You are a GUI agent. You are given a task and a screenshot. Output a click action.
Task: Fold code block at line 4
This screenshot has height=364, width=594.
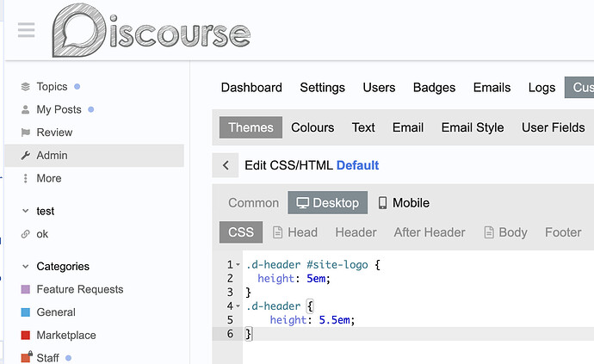pos(238,306)
